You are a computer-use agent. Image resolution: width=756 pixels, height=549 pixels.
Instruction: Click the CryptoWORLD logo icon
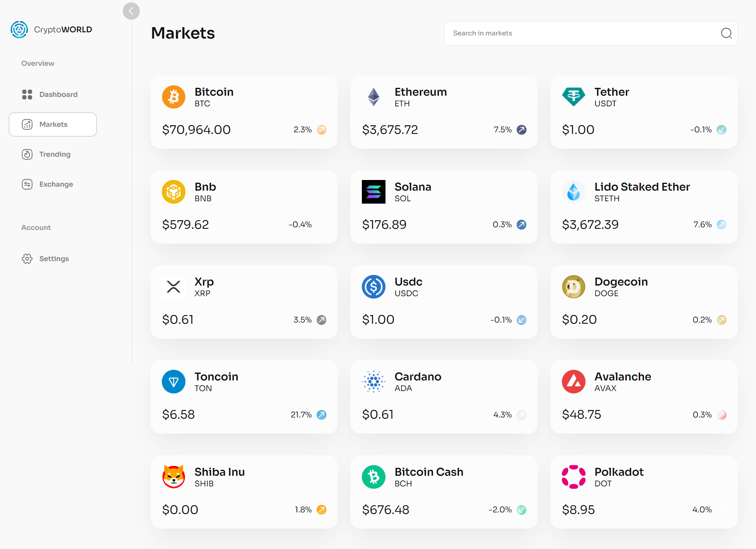pos(19,30)
